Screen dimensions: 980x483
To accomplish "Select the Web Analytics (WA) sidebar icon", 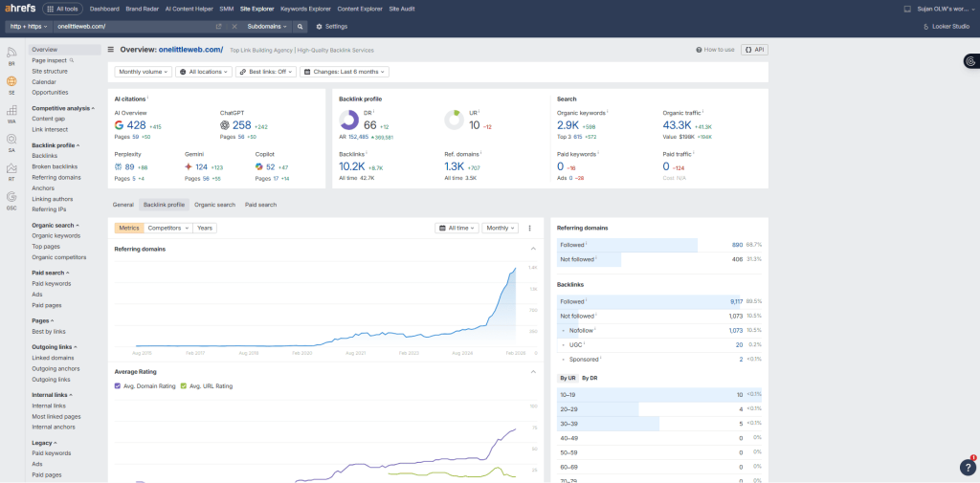I will (x=11, y=111).
